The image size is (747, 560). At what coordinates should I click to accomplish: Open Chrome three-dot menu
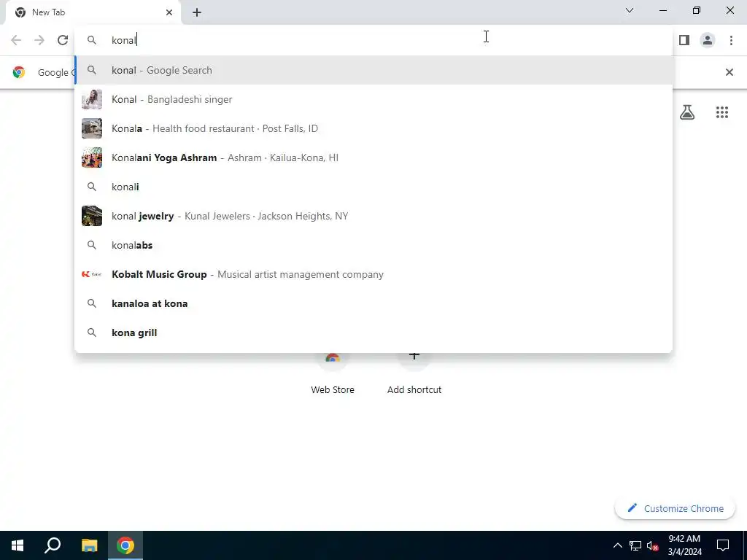[x=731, y=40]
